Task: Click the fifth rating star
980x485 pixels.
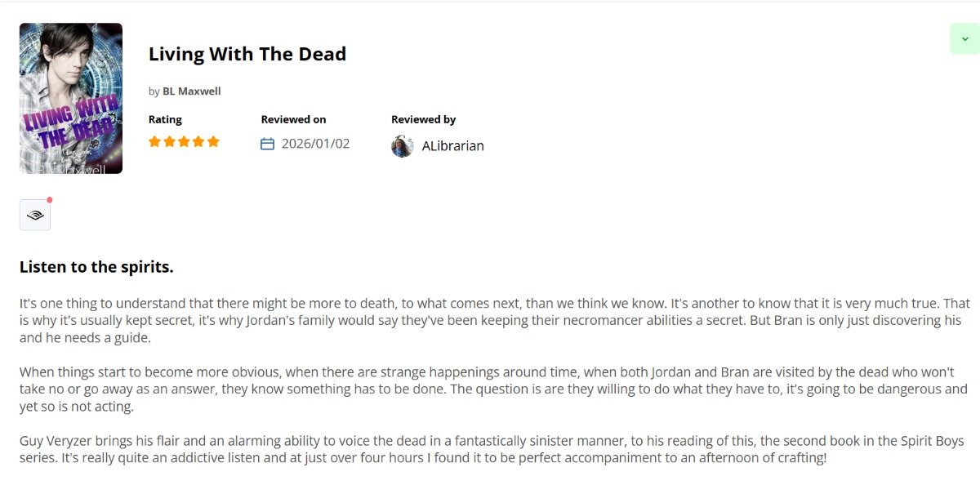Action: coord(213,142)
